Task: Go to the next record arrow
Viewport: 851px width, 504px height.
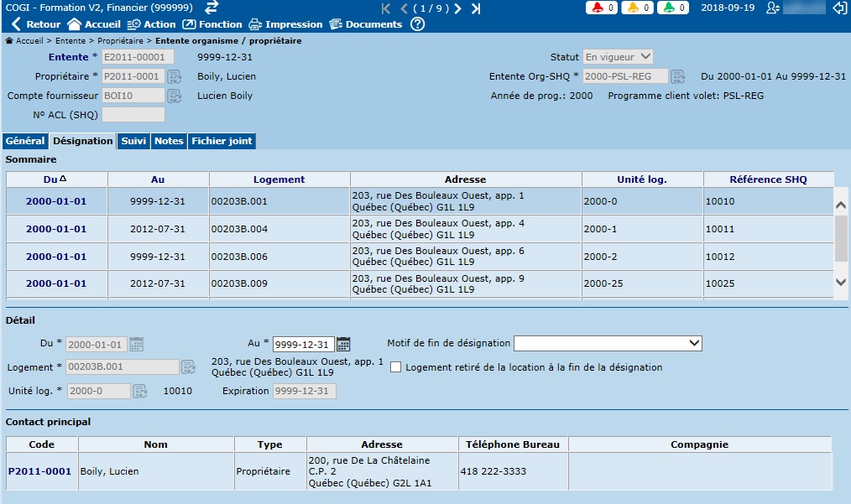Action: click(x=458, y=8)
